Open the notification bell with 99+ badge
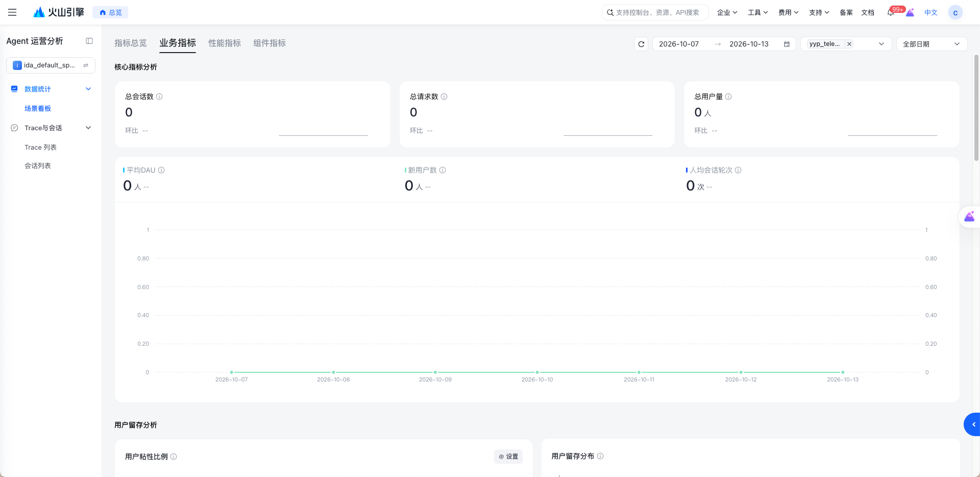 click(891, 12)
